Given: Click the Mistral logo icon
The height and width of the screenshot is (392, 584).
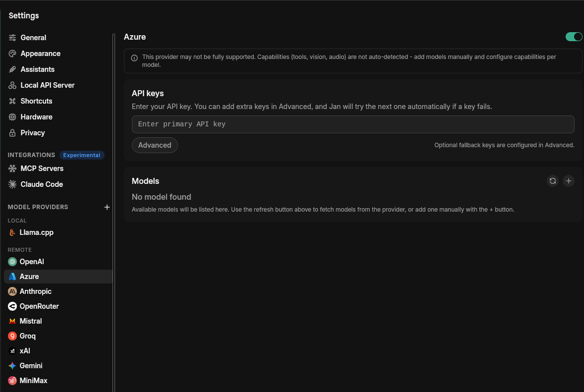Looking at the screenshot, I should pos(12,321).
